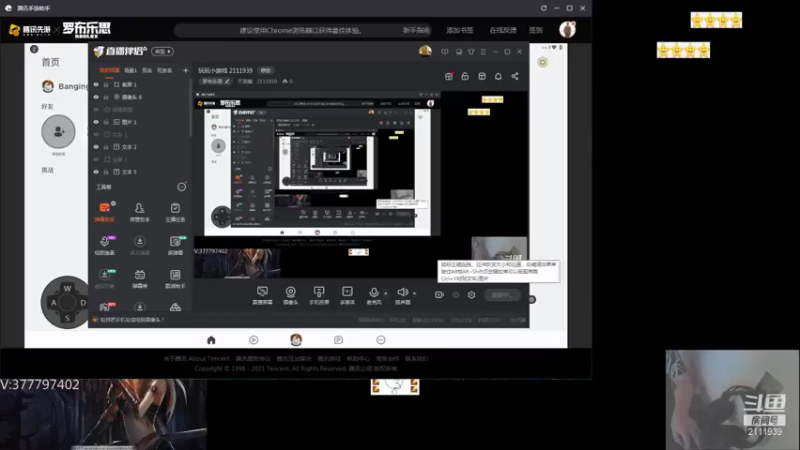
Task: Click the chat icon in emulator bottom bar
Action: [338, 340]
